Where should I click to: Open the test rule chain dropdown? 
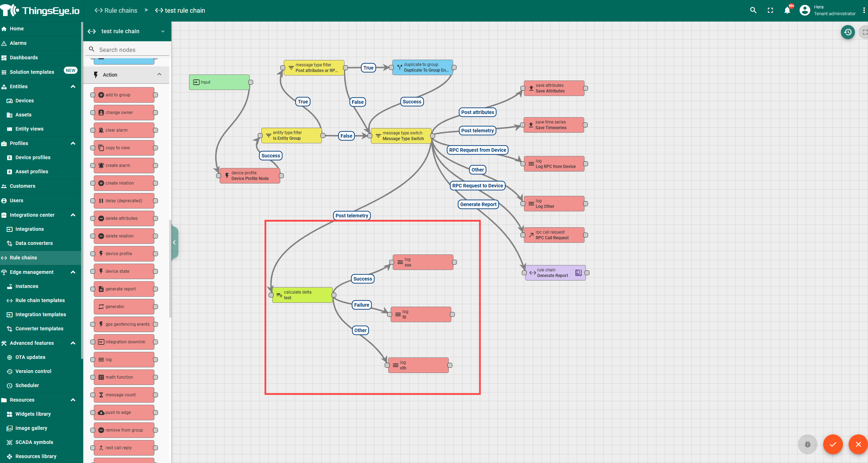(163, 31)
